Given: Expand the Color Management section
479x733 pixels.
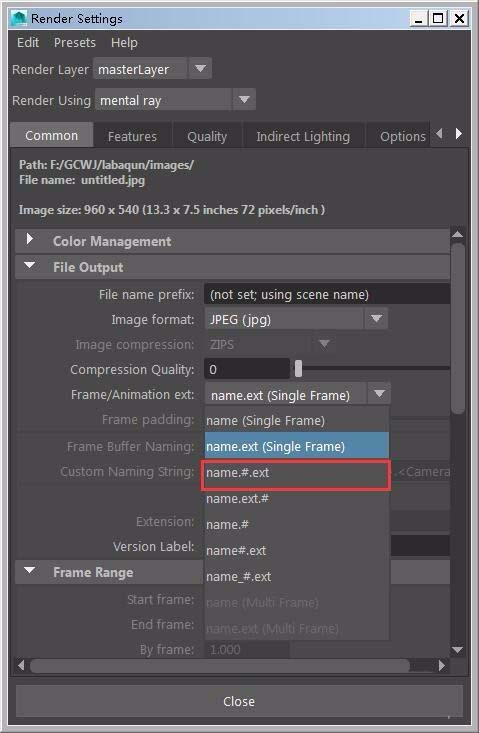Looking at the screenshot, I should (x=30, y=239).
